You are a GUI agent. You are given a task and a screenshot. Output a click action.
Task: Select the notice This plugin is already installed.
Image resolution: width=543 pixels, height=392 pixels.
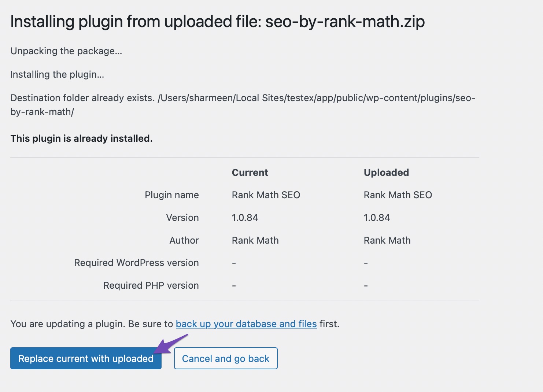pos(81,138)
